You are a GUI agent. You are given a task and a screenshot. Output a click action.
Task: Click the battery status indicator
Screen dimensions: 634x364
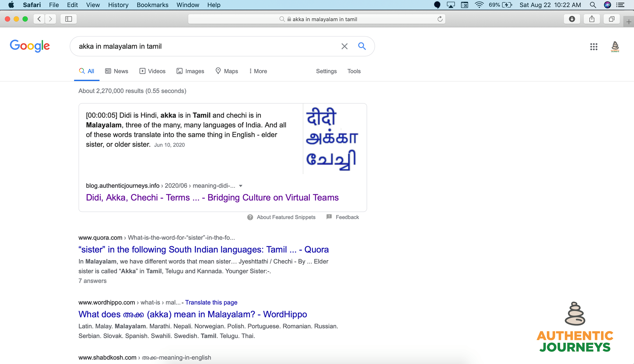point(501,5)
